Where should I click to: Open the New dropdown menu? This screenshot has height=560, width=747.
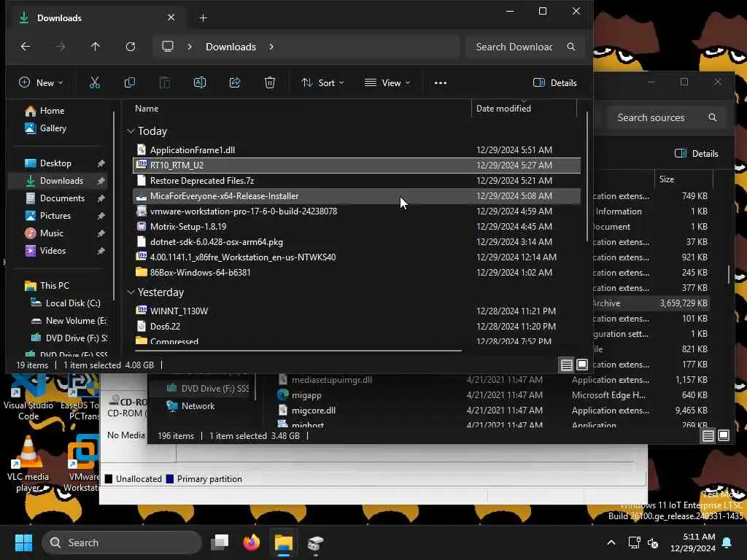pyautogui.click(x=41, y=83)
